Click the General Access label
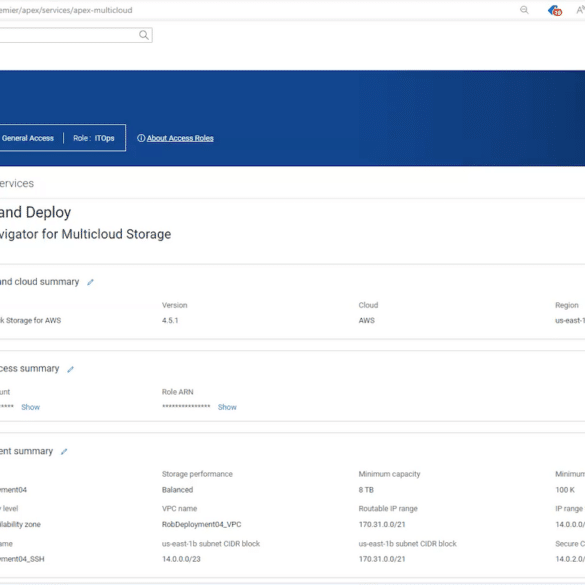Viewport: 585px width, 585px height. click(x=28, y=138)
